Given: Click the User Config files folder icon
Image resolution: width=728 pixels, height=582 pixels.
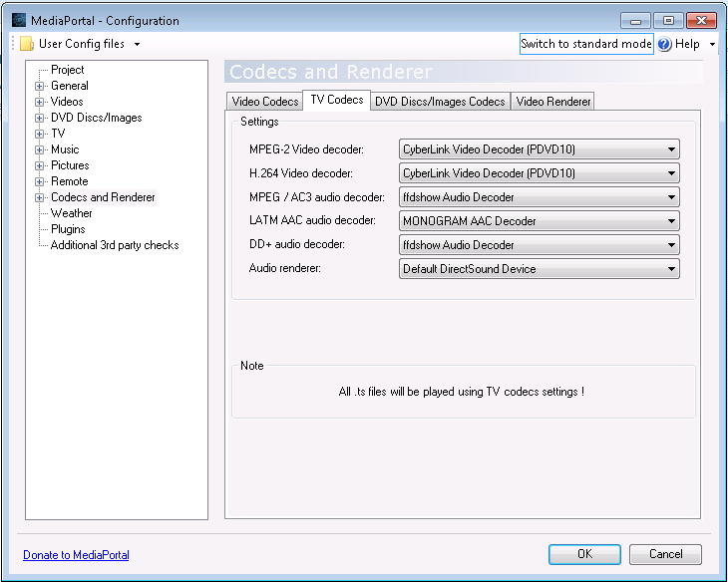Looking at the screenshot, I should point(27,44).
